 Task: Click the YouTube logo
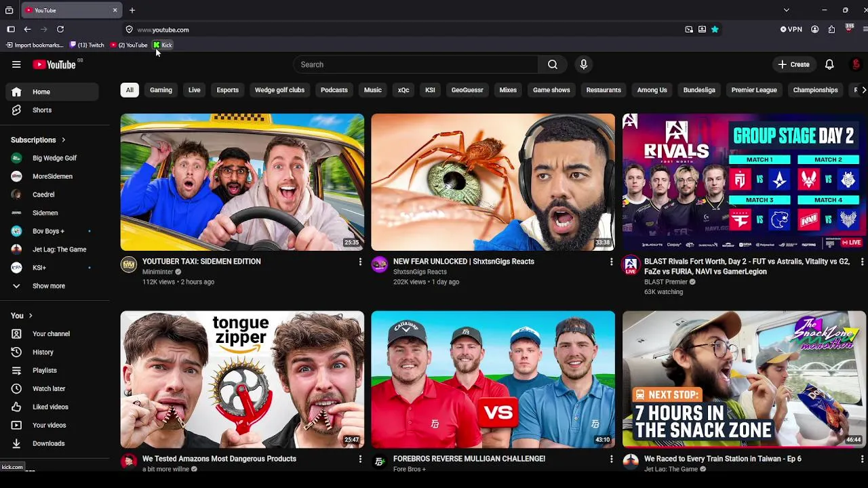tap(54, 64)
